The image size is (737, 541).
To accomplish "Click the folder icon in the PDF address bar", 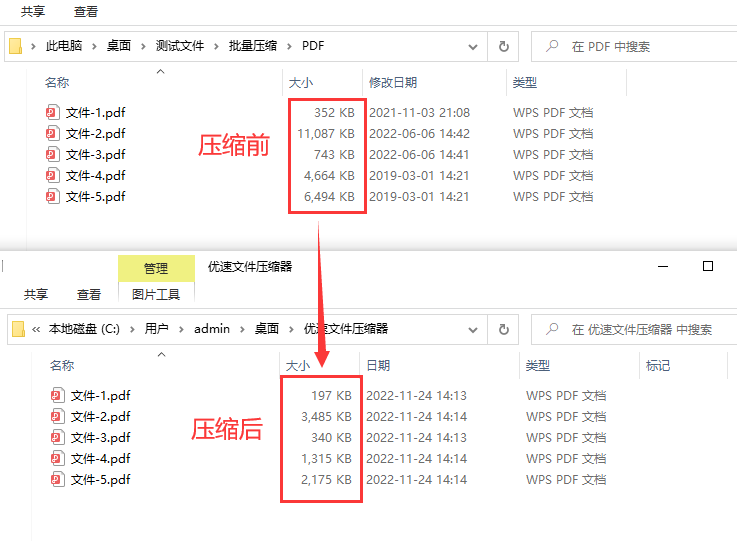I will pyautogui.click(x=16, y=46).
